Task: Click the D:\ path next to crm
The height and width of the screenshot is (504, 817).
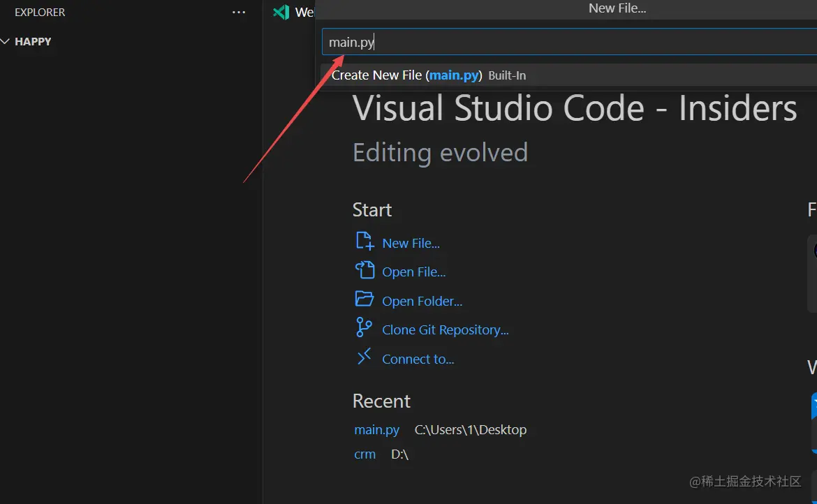Action: point(399,454)
